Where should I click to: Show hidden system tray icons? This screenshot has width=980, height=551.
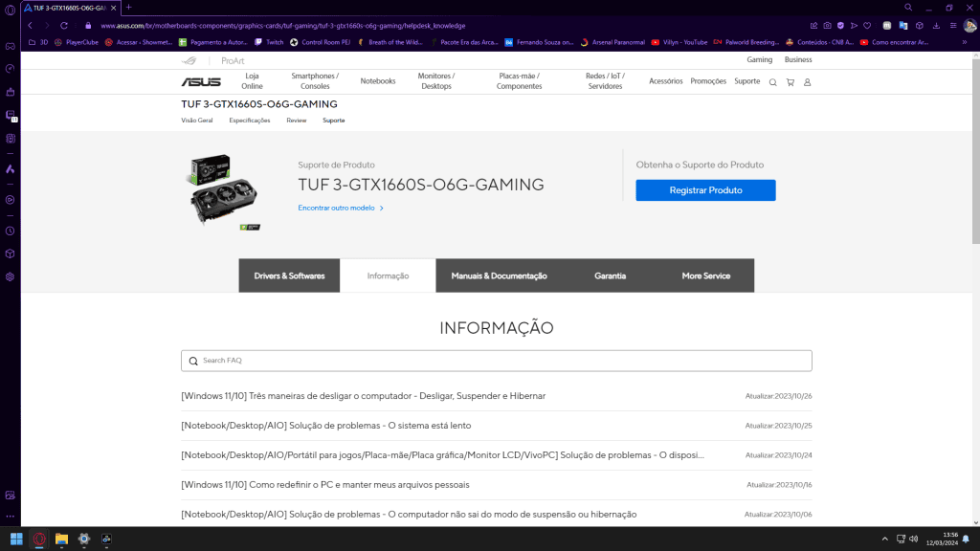point(884,539)
